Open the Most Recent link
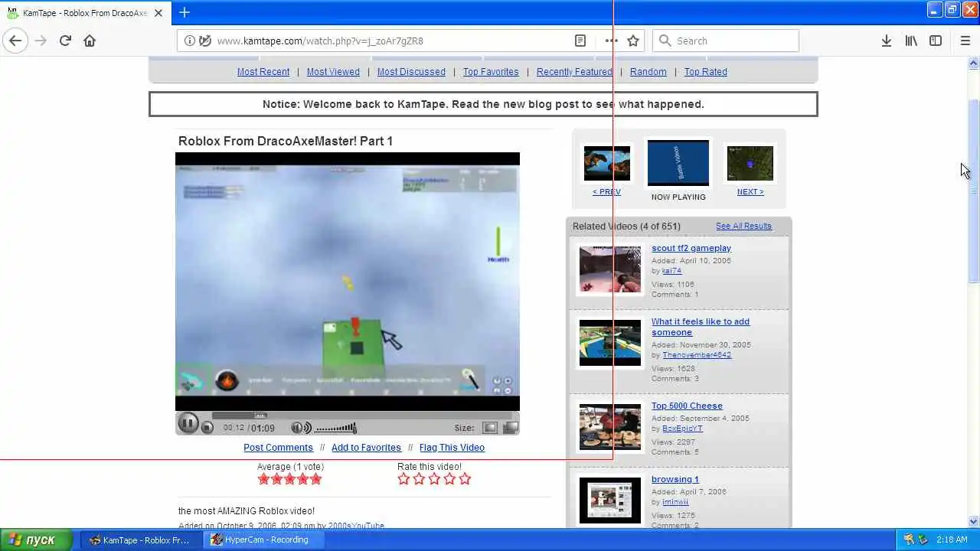980x551 pixels. pyautogui.click(x=263, y=71)
